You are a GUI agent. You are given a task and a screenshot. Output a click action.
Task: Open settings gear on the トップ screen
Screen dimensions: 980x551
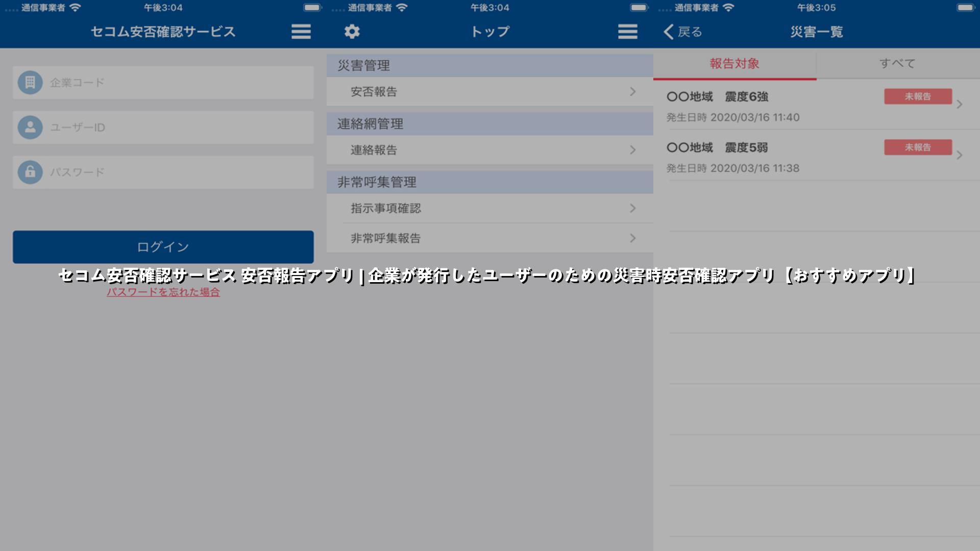coord(352,32)
